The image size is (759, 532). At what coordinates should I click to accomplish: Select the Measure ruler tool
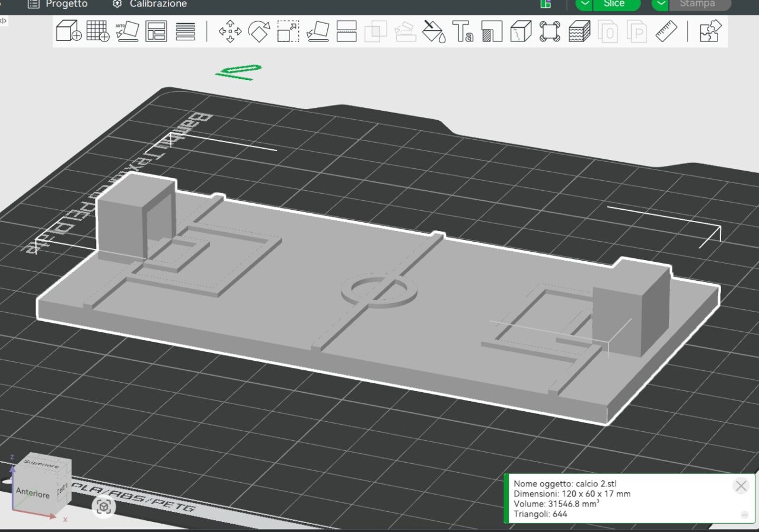tap(666, 31)
